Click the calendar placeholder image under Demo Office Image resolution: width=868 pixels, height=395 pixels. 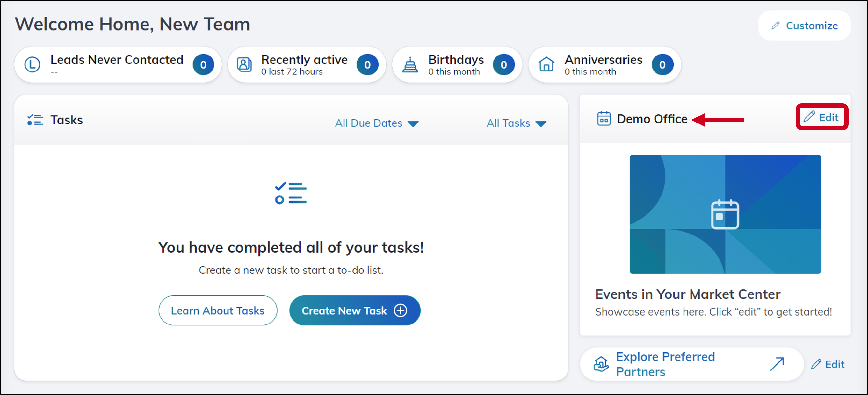pos(725,214)
